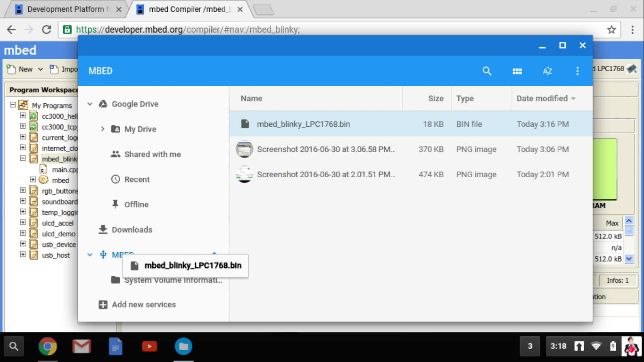Sort files by the Name column
The width and height of the screenshot is (644, 362).
point(251,99)
